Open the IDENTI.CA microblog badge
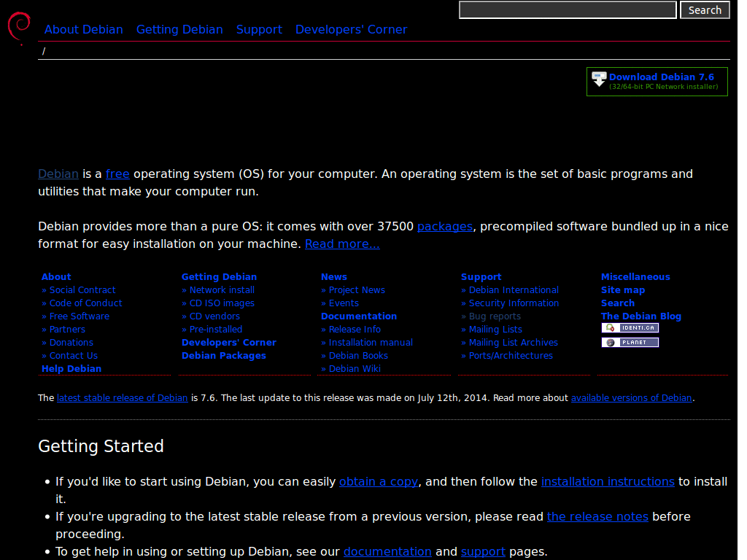Screen dimensions: 747x560 tap(630, 327)
